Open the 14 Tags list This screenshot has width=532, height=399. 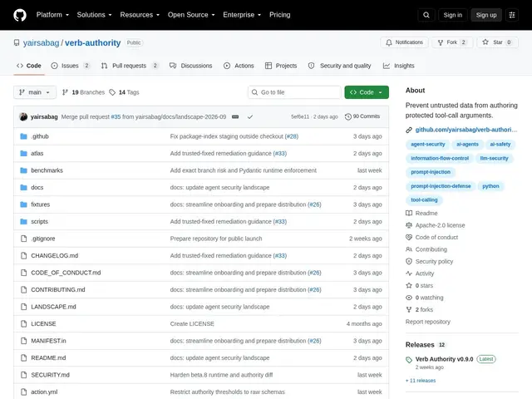click(124, 92)
